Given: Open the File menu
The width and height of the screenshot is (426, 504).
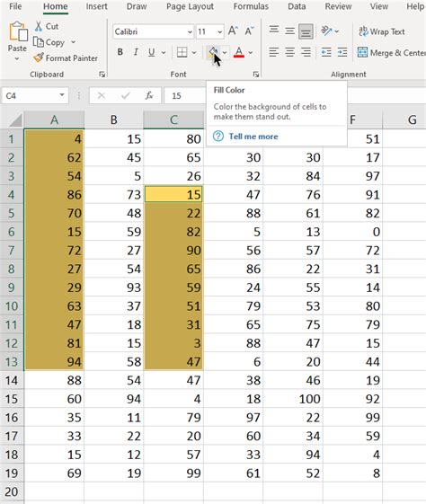Looking at the screenshot, I should coord(14,6).
